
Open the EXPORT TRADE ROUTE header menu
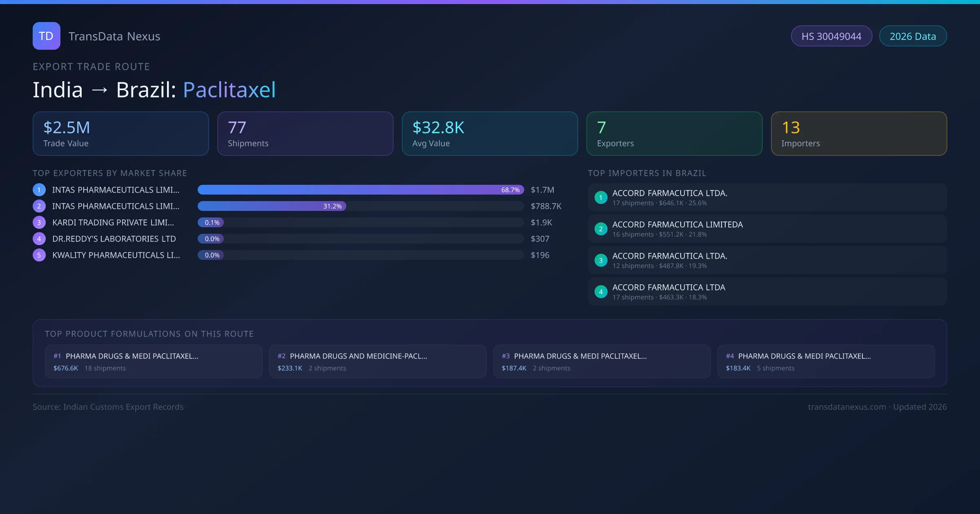pyautogui.click(x=91, y=66)
